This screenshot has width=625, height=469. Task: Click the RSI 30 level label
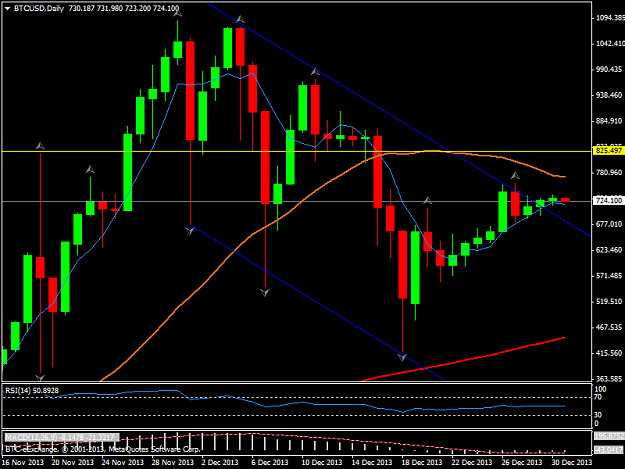(598, 415)
